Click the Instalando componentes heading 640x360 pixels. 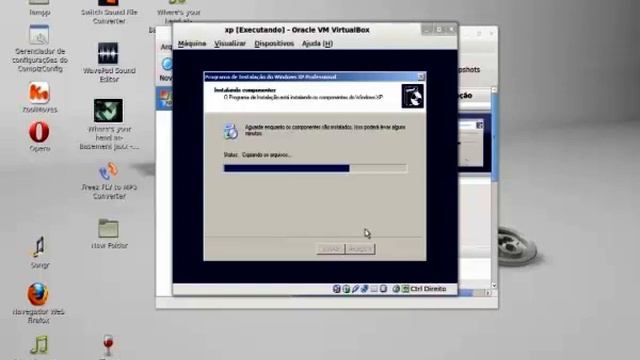click(x=245, y=90)
